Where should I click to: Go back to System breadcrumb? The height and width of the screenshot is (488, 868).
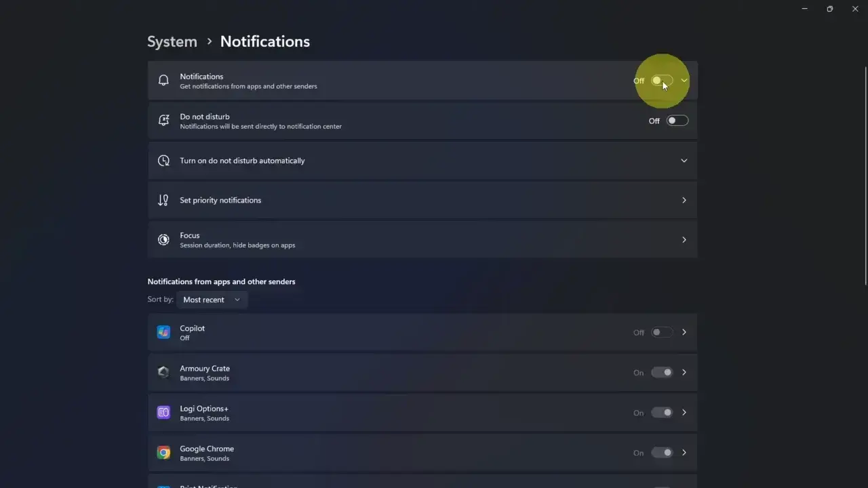pyautogui.click(x=172, y=41)
